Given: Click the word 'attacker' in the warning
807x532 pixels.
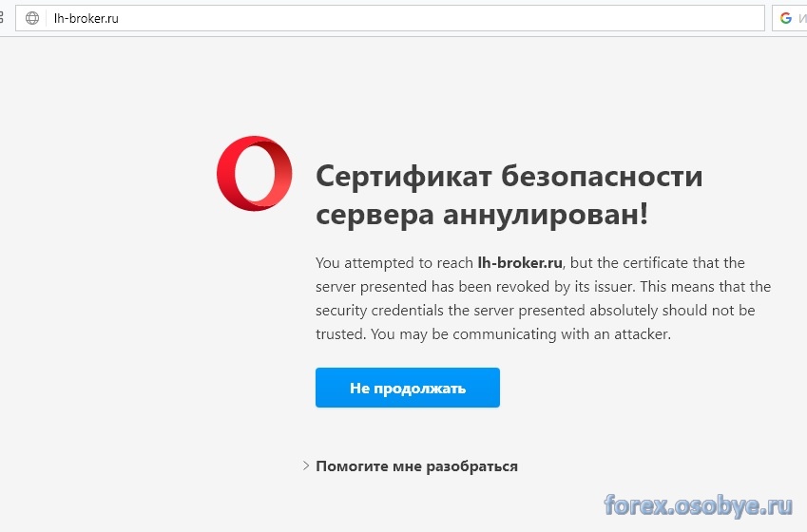Looking at the screenshot, I should [x=638, y=334].
